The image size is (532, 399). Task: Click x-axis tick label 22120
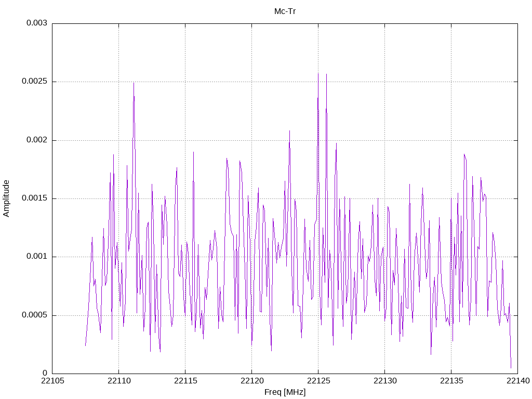pyautogui.click(x=252, y=381)
